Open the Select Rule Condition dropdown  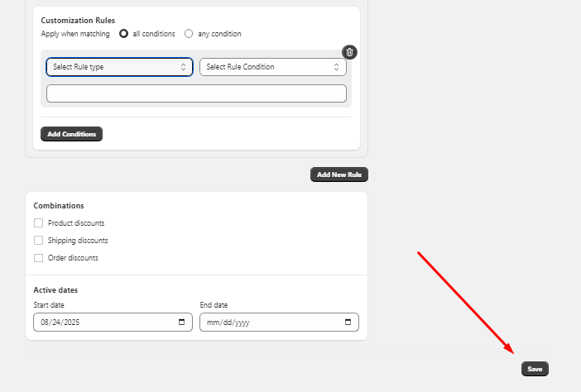click(x=273, y=67)
